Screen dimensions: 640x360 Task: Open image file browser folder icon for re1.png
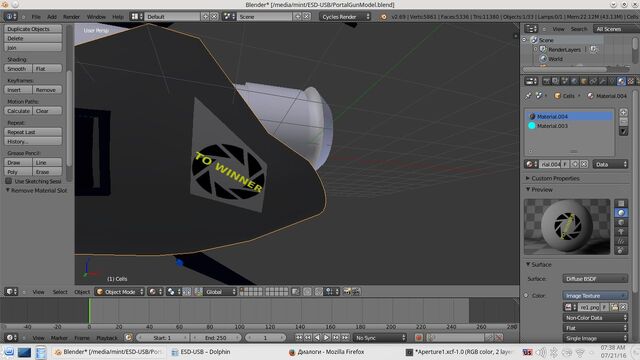[x=614, y=307]
